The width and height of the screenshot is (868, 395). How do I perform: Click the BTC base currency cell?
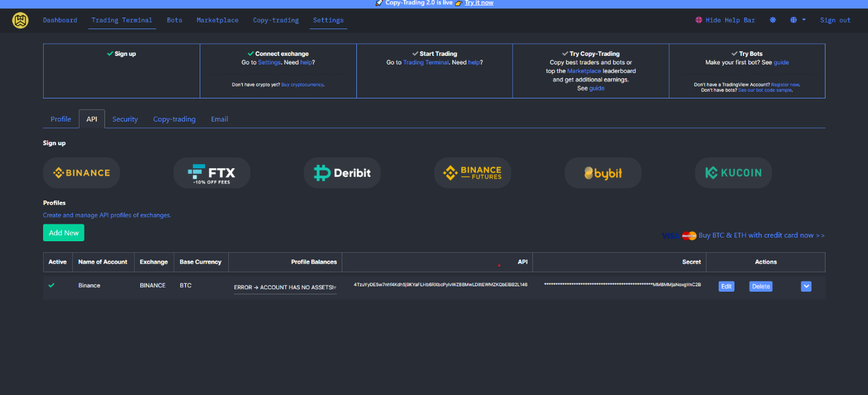click(186, 286)
